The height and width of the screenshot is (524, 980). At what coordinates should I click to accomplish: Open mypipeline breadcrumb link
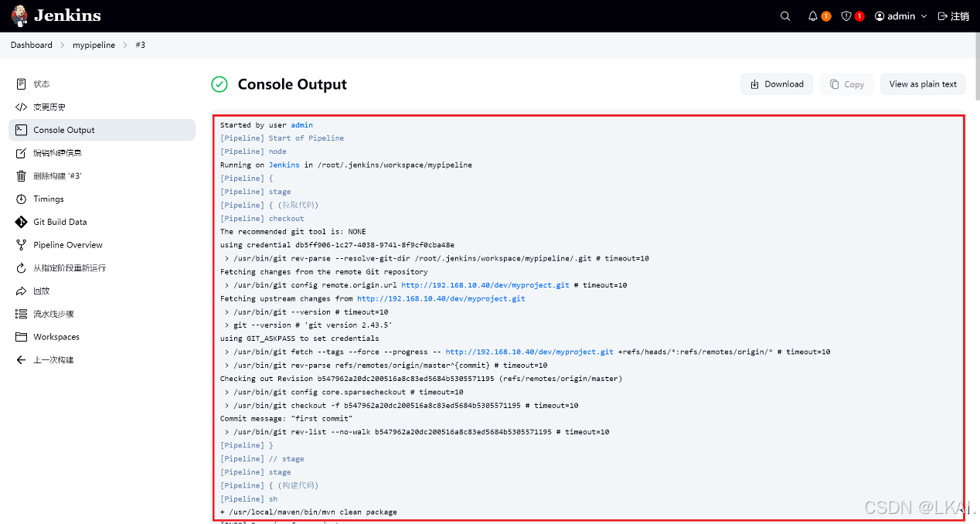tap(94, 45)
